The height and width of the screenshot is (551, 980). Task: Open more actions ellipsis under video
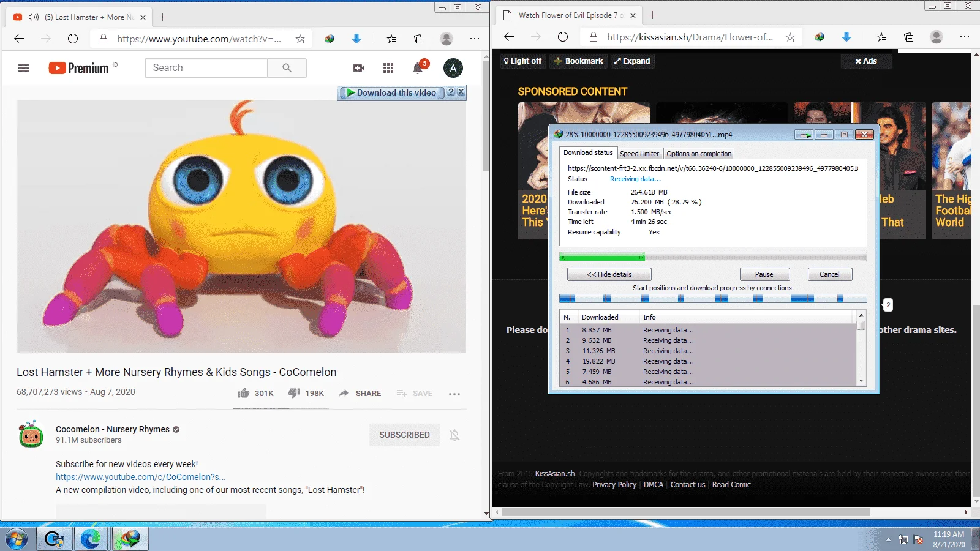(x=454, y=394)
